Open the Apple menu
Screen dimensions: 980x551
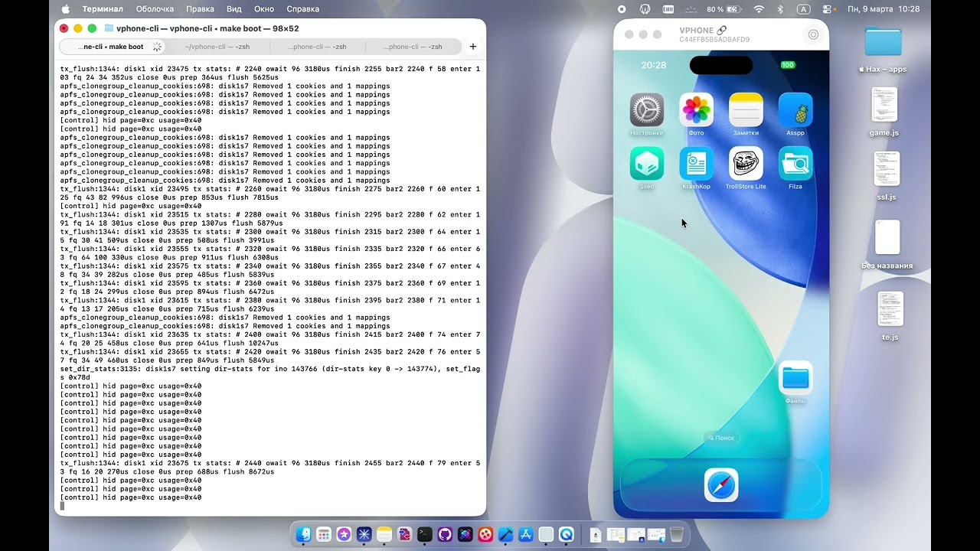(65, 9)
